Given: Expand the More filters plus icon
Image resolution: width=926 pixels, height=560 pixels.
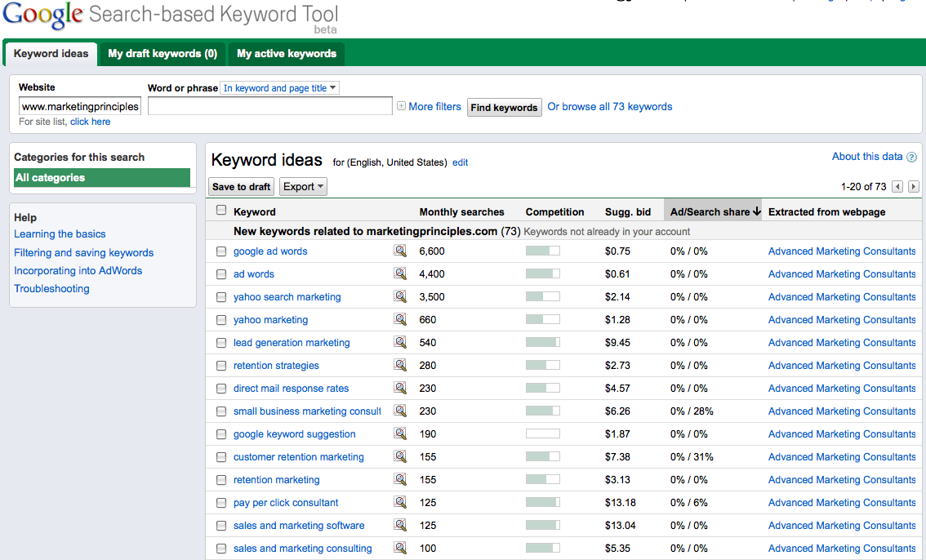Looking at the screenshot, I should click(x=401, y=107).
